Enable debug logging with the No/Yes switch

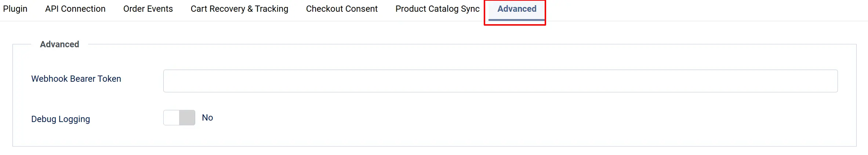click(x=179, y=118)
